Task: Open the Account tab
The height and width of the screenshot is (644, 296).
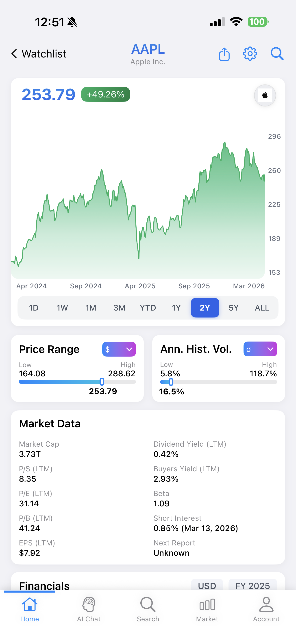Action: (266, 609)
